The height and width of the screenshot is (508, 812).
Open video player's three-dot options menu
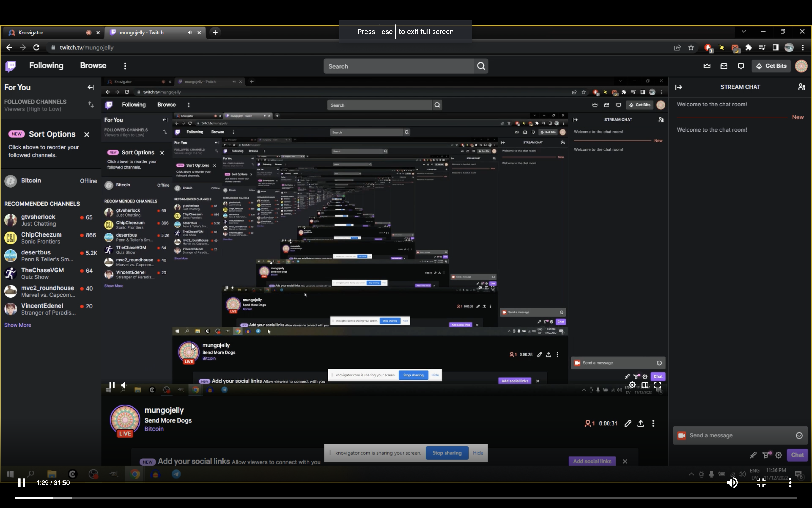(790, 483)
